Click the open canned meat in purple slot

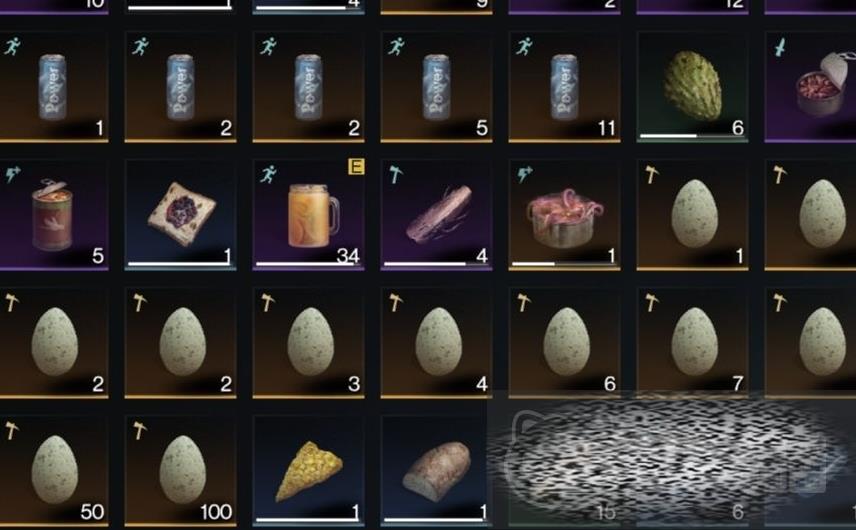810,87
